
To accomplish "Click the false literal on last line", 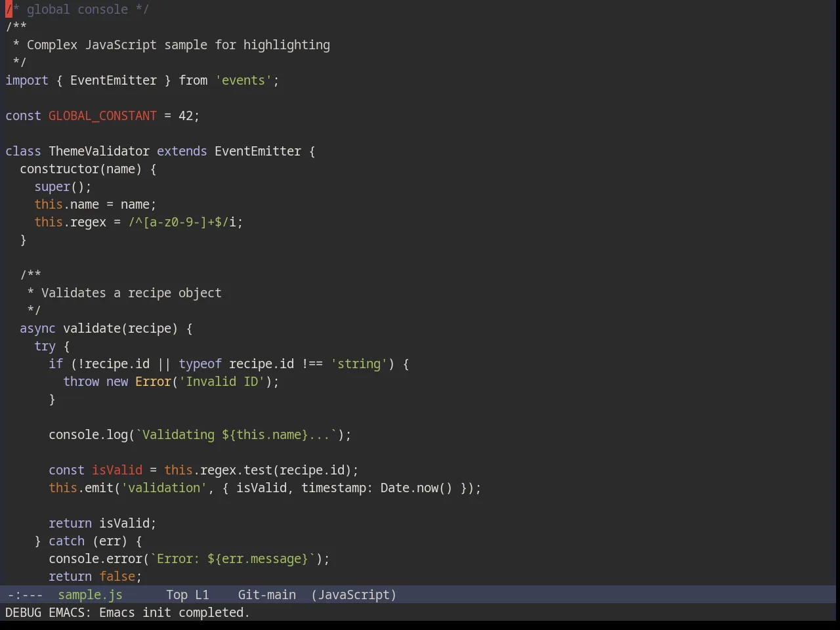I will click(x=117, y=576).
